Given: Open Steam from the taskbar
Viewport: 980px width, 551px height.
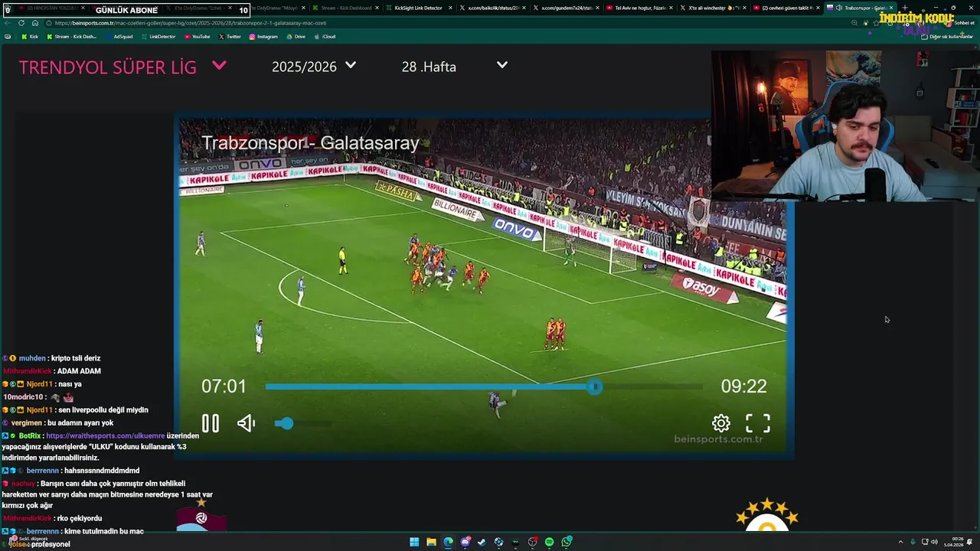Looking at the screenshot, I should point(482,542).
